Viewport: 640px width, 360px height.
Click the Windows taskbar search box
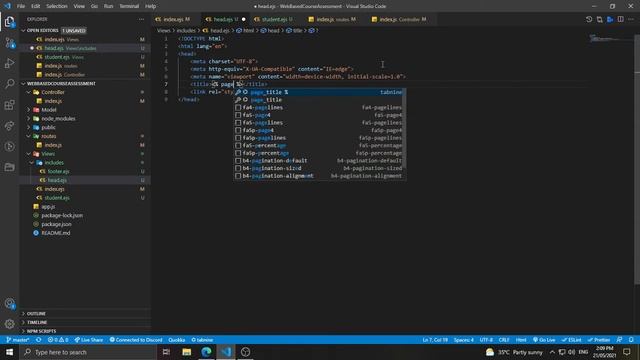click(89, 352)
